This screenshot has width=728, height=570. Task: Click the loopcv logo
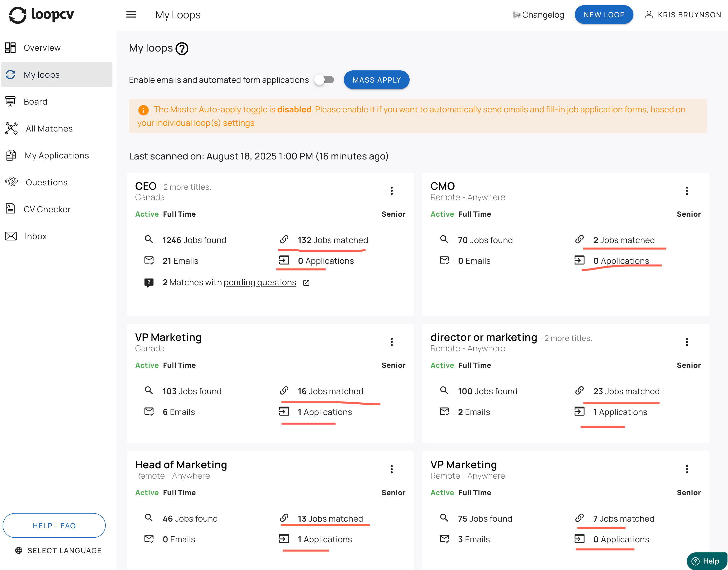click(41, 15)
